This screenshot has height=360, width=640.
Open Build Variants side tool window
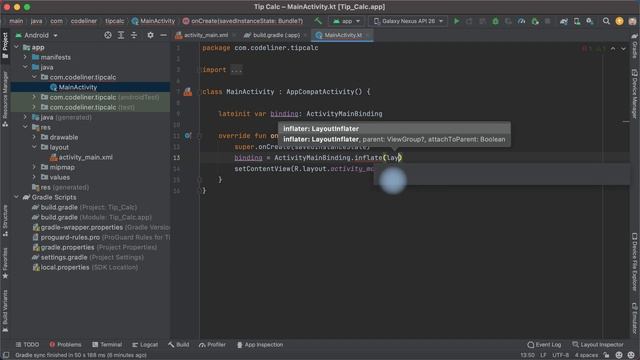point(5,311)
